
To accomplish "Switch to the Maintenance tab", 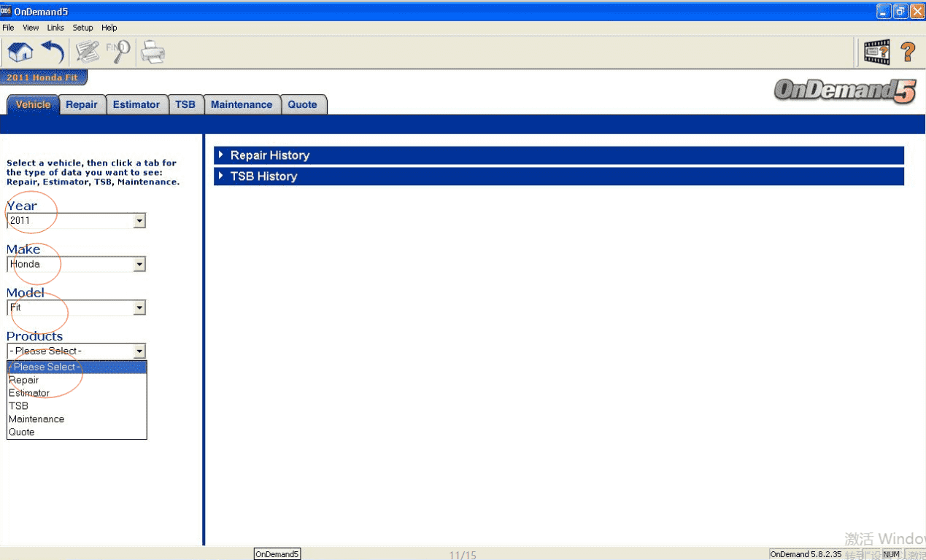I will [242, 104].
